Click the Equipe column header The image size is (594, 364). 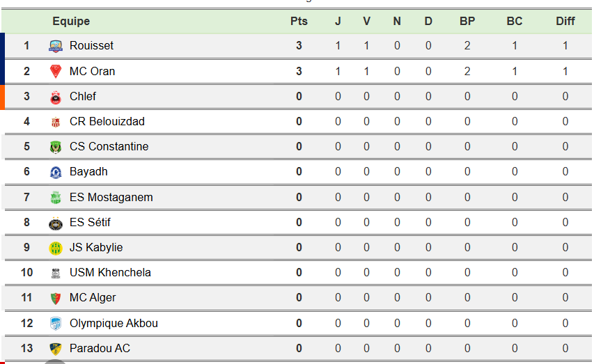[71, 22]
